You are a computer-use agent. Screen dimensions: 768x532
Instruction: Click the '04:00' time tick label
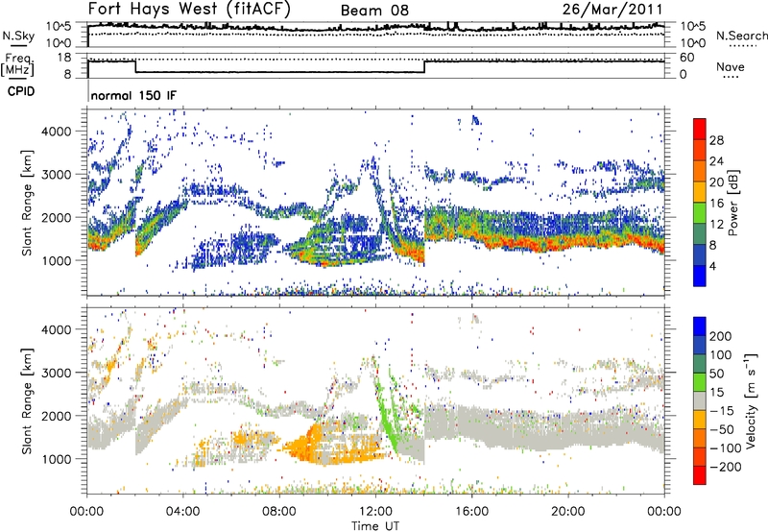[182, 512]
